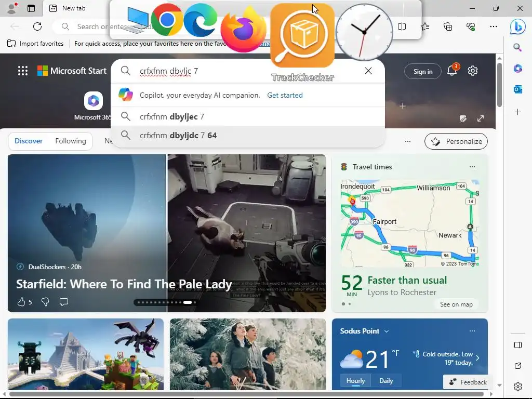Open weather card more options
Image resolution: width=532 pixels, height=399 pixels.
472,331
